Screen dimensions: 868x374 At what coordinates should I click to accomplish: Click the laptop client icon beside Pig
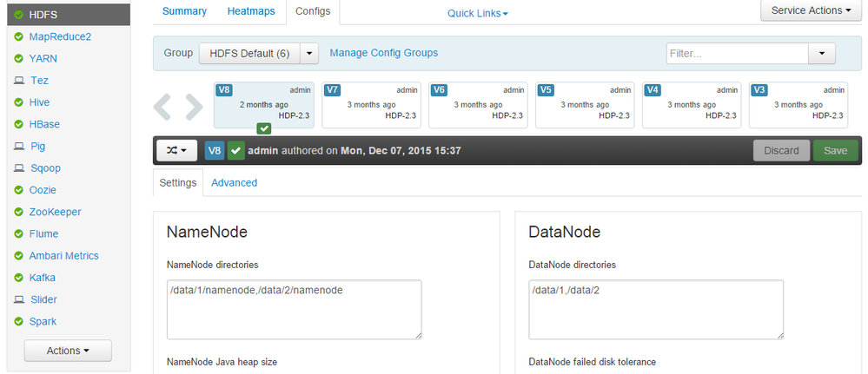[19, 147]
